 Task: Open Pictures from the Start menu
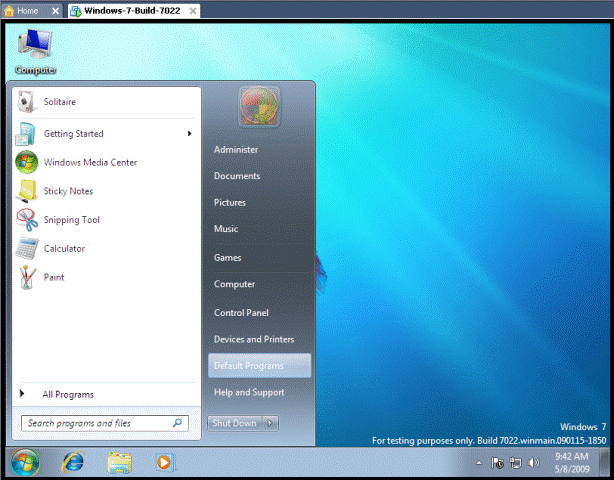(230, 202)
